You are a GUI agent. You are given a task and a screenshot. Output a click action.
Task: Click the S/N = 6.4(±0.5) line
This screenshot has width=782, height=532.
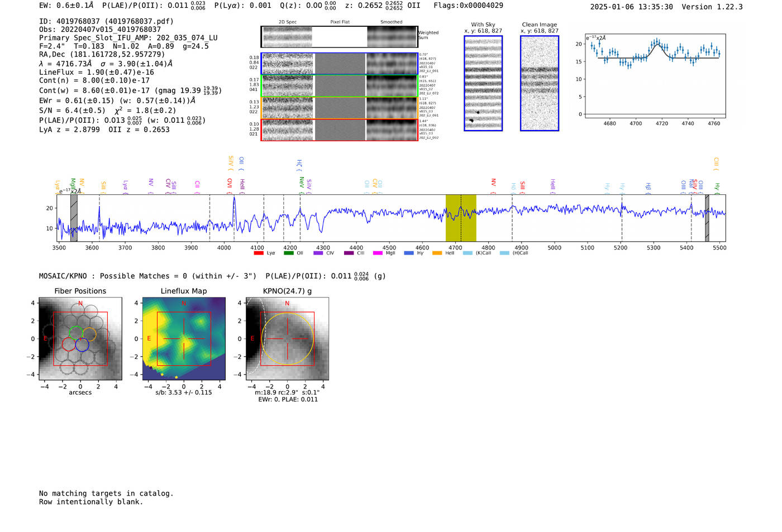pos(72,111)
